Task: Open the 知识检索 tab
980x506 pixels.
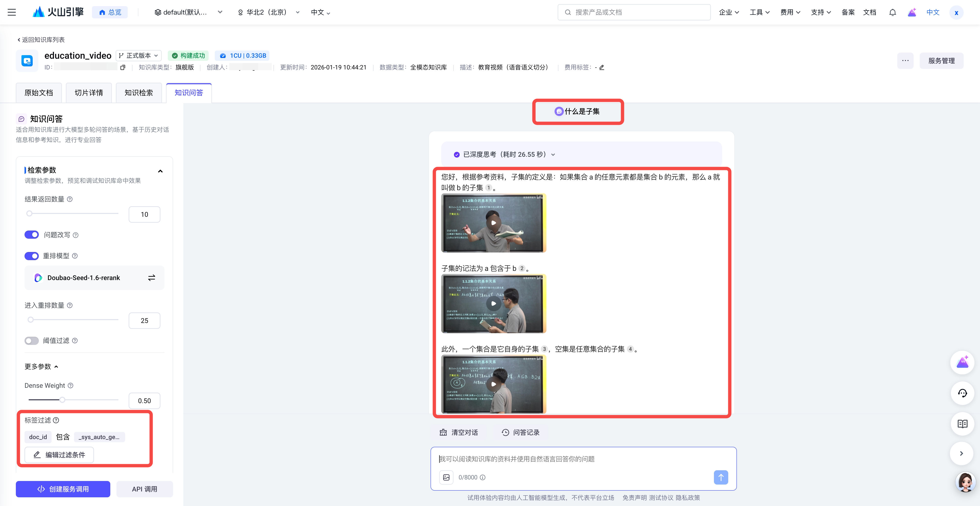Action: tap(138, 93)
